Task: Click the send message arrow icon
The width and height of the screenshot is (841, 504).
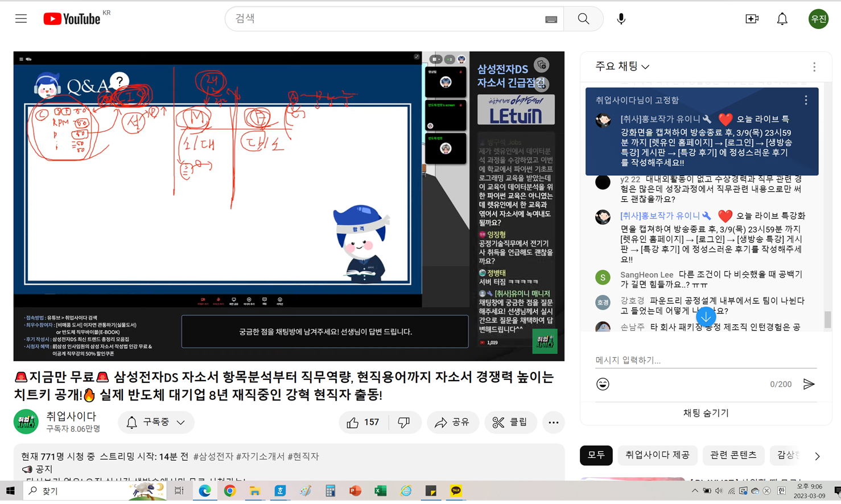Action: [x=809, y=384]
